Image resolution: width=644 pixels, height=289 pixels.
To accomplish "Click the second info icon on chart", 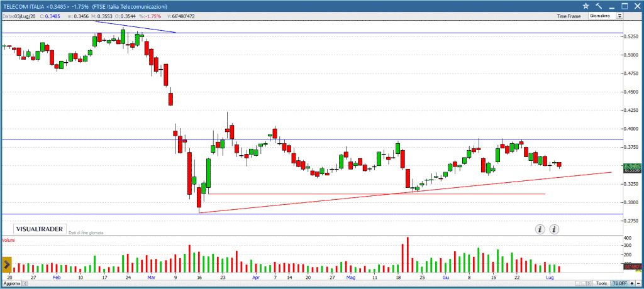I will point(555,229).
